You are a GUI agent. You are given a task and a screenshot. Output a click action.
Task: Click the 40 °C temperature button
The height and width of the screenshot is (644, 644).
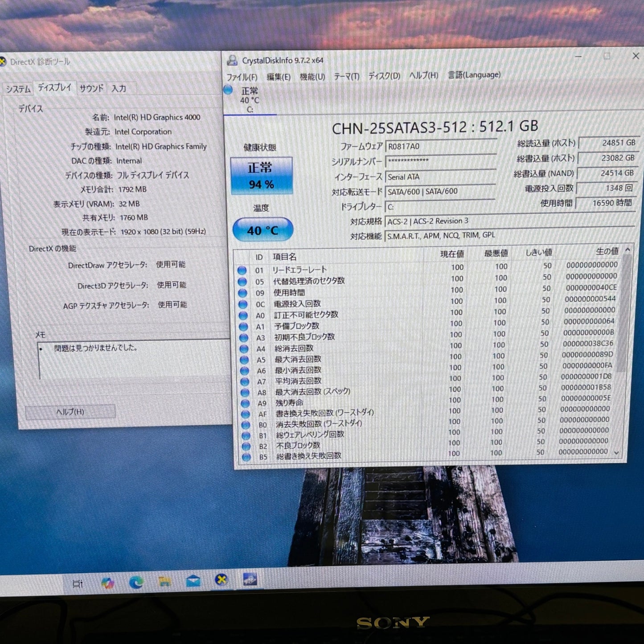pyautogui.click(x=263, y=230)
